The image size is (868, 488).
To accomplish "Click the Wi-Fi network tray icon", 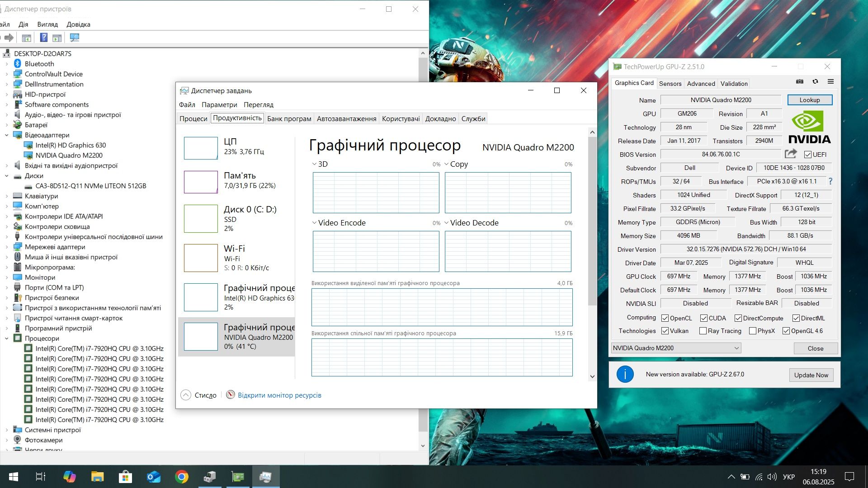I will point(759,477).
